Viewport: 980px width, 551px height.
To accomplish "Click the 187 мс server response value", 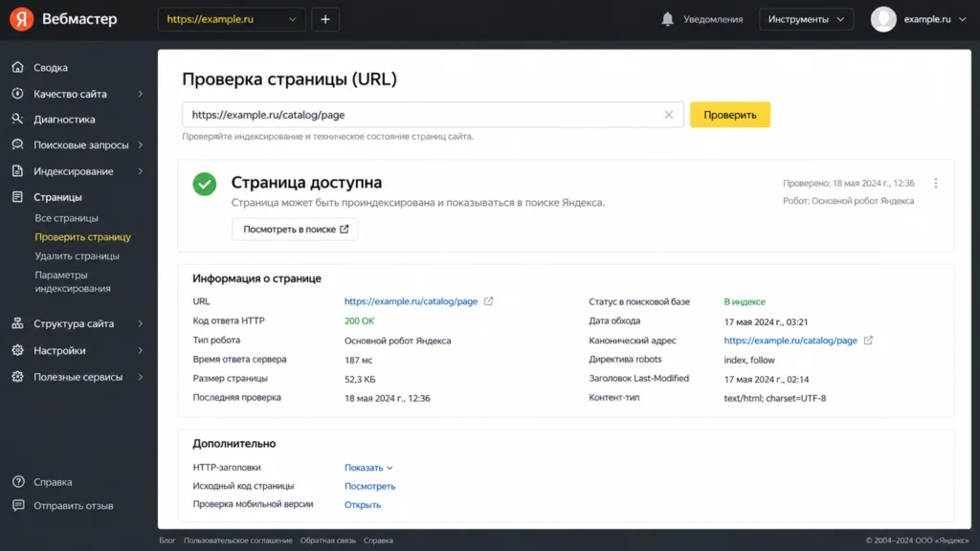I will click(358, 361).
